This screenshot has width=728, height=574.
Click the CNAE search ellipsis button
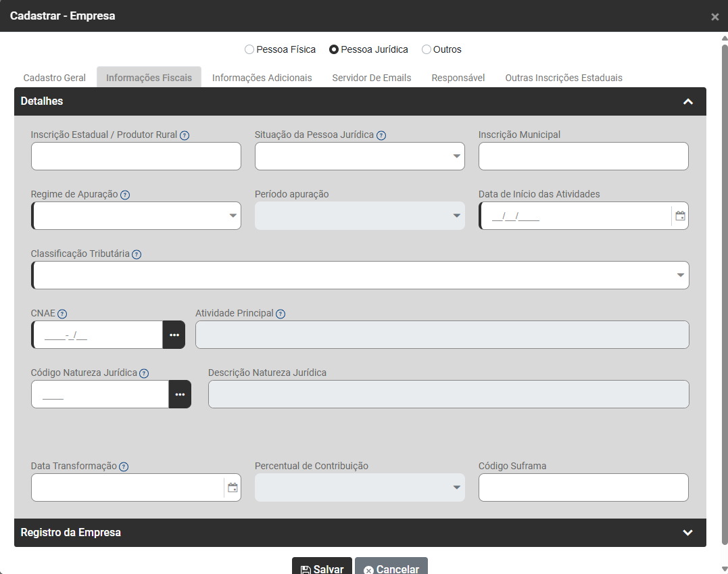(x=174, y=335)
